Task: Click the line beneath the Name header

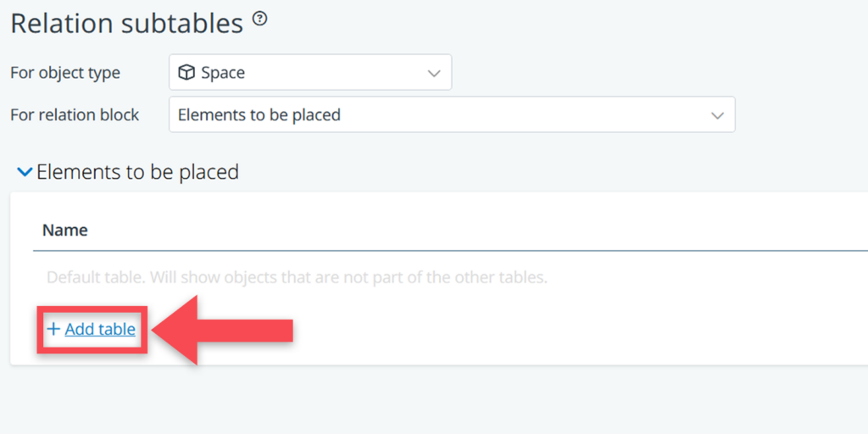Action: click(x=449, y=251)
